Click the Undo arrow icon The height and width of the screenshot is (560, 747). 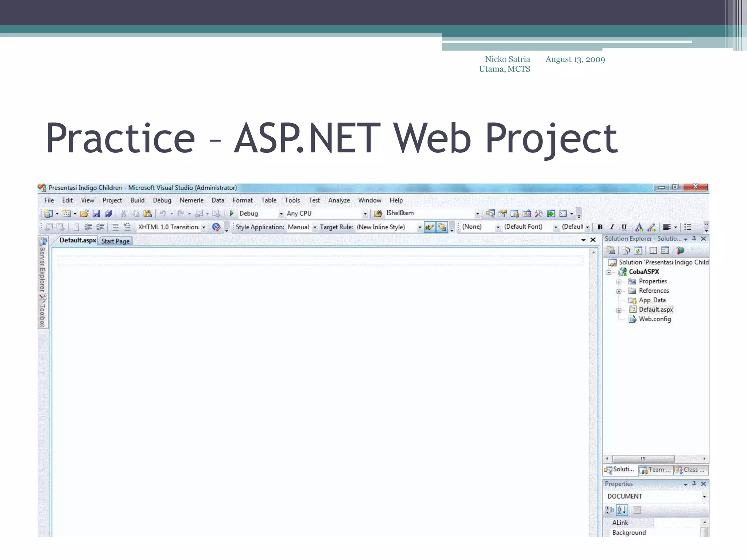163,213
